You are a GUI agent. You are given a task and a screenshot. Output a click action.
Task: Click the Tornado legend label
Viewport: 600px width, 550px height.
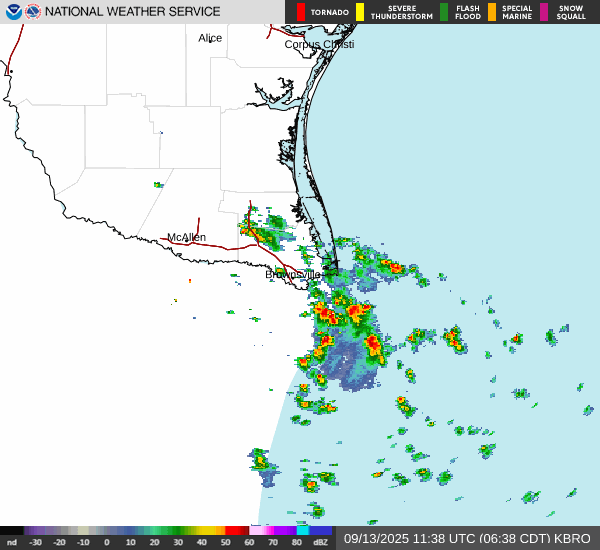pos(329,13)
